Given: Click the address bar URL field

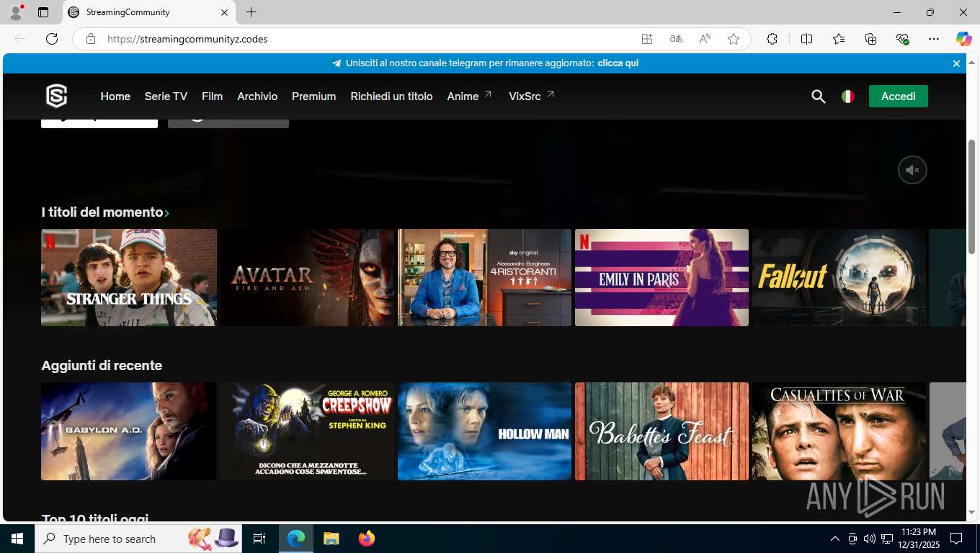Looking at the screenshot, I should click(x=367, y=39).
